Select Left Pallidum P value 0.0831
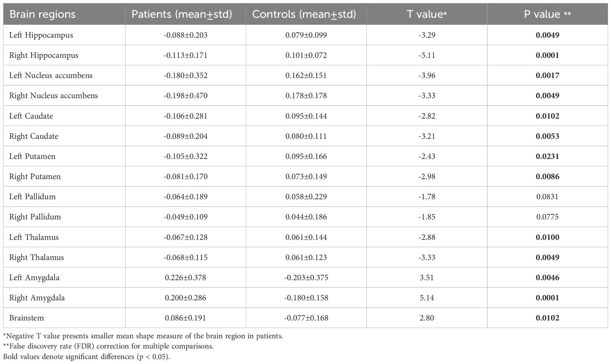The image size is (611, 364). (547, 197)
